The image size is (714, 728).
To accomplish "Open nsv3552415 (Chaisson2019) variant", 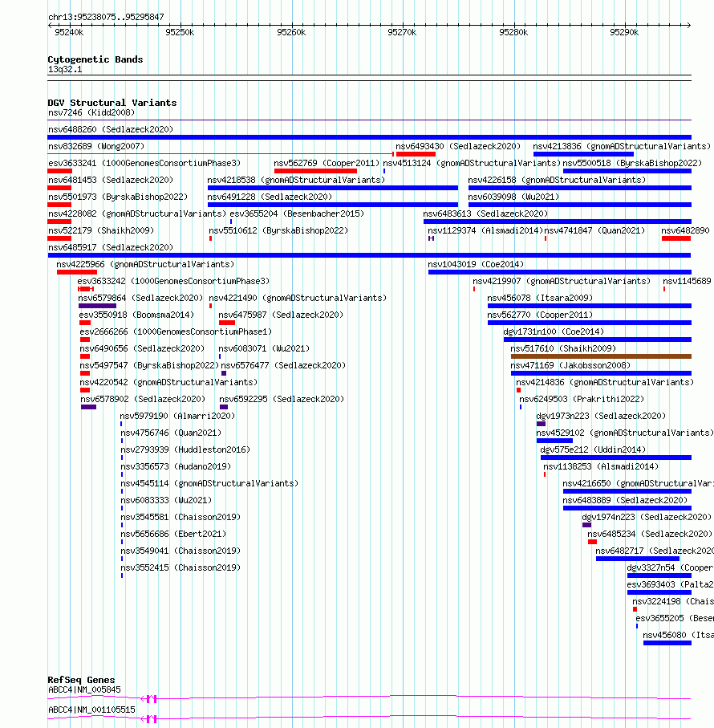I will (x=181, y=567).
